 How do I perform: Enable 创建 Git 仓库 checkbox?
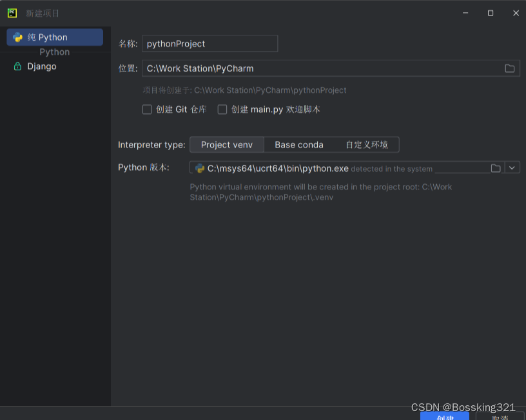coord(147,110)
